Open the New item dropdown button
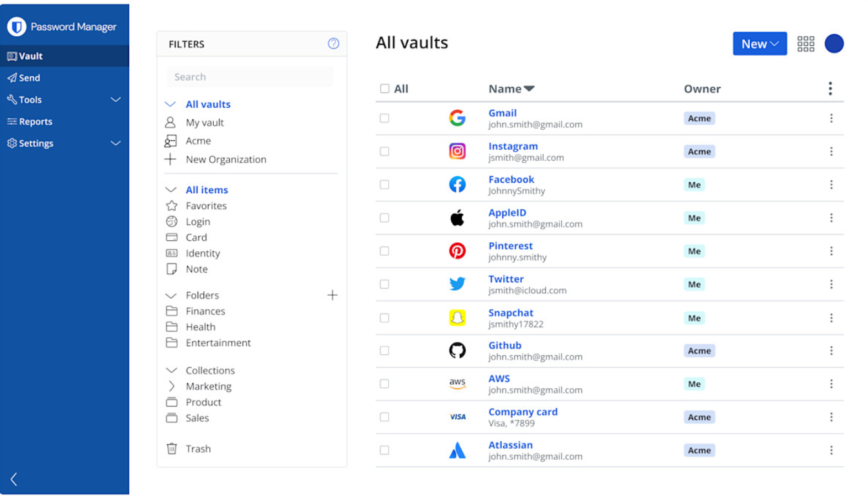Viewport: 868px width, 496px height. tap(759, 44)
